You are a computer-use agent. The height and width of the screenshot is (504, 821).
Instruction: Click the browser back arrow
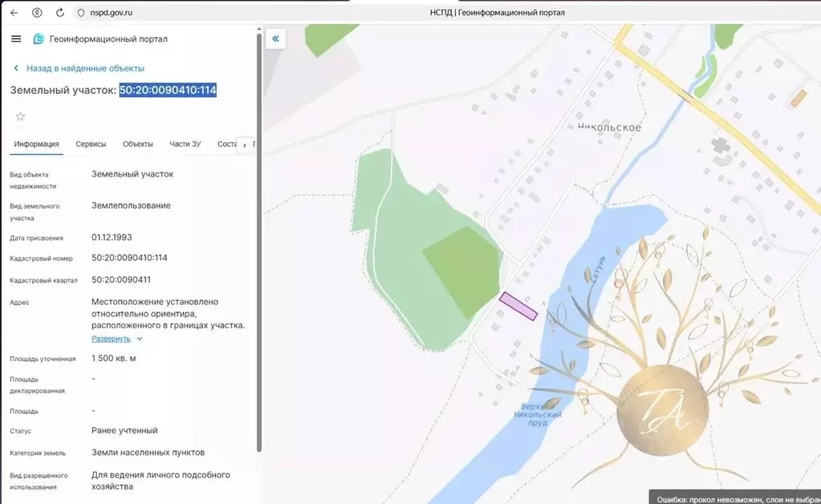click(14, 13)
